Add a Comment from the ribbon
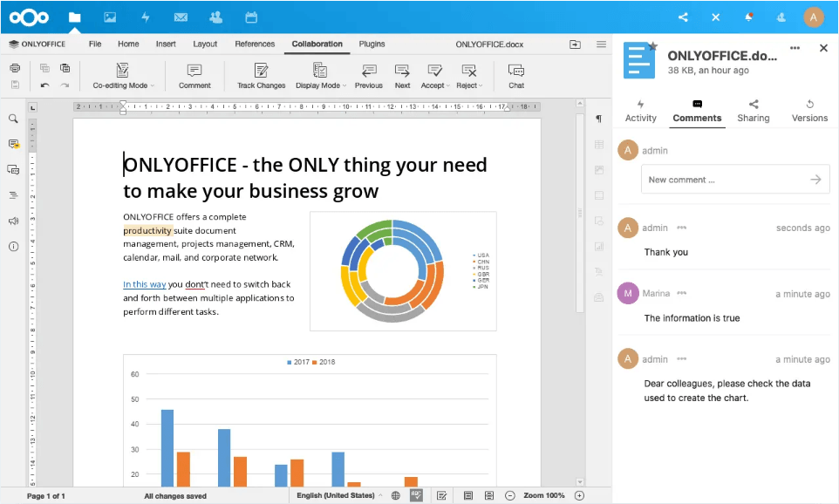The width and height of the screenshot is (839, 504). click(x=194, y=76)
